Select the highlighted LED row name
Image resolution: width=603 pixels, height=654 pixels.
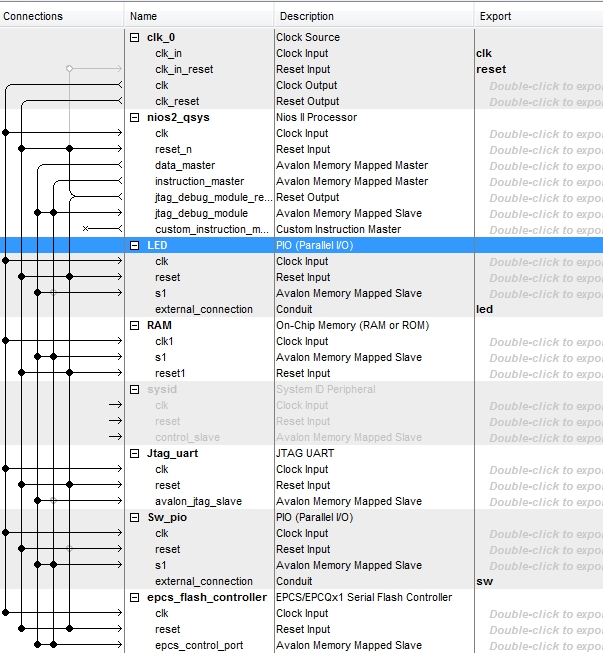click(x=157, y=245)
